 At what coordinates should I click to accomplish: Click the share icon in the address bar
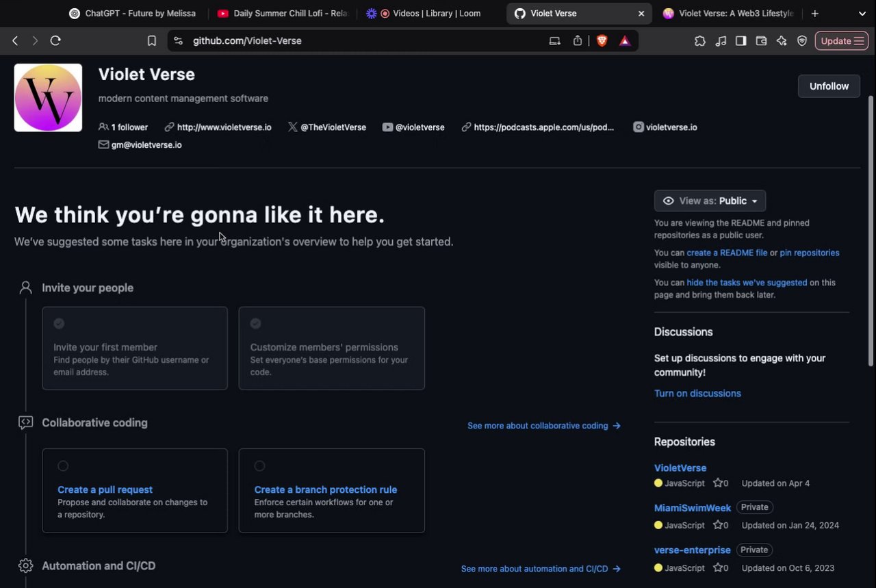[x=578, y=41]
